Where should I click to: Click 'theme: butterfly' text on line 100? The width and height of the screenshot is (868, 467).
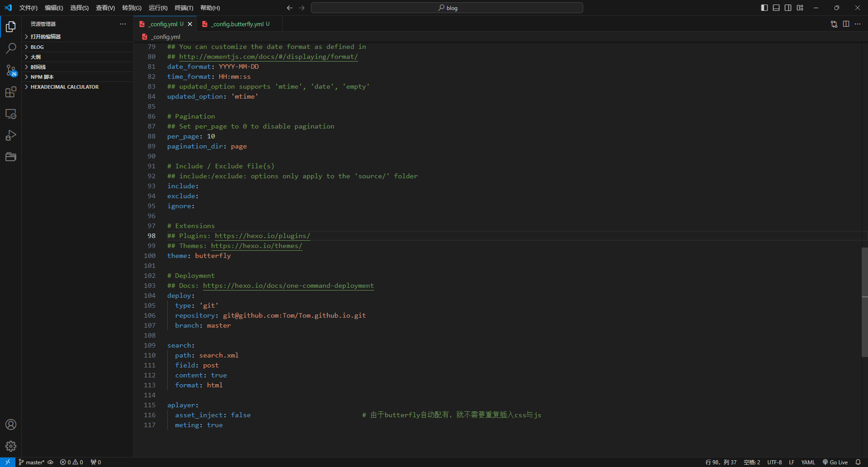(199, 256)
